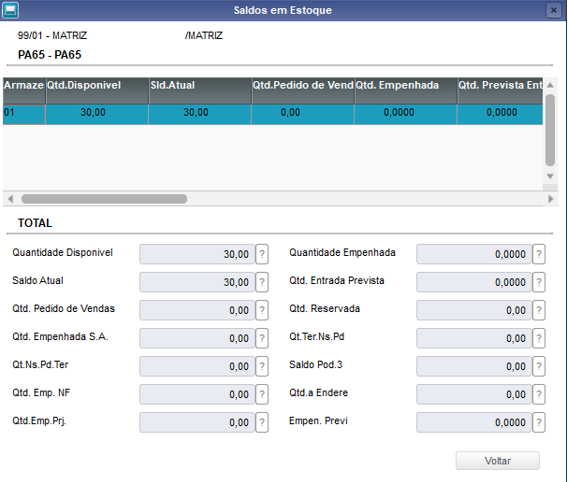Image resolution: width=568 pixels, height=482 pixels.
Task: Open help for Quantidade Empenhada field
Action: pos(539,254)
